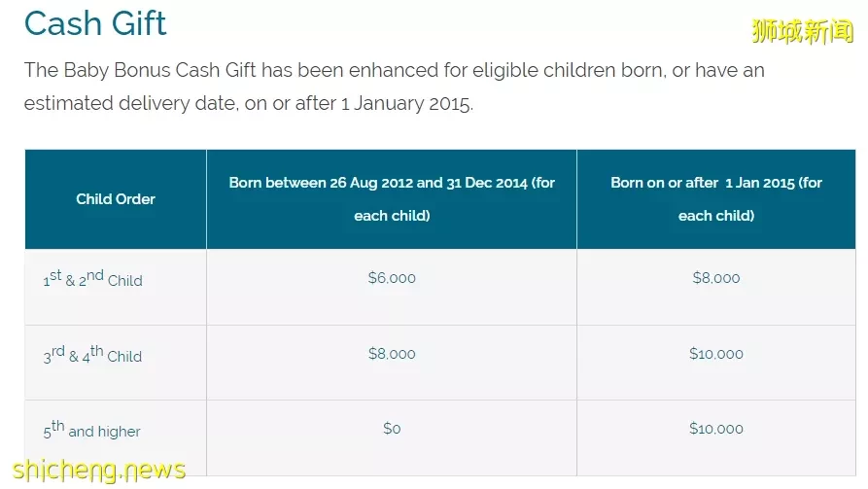
Task: Click the 1st & 2nd Child row label
Action: 93,278
